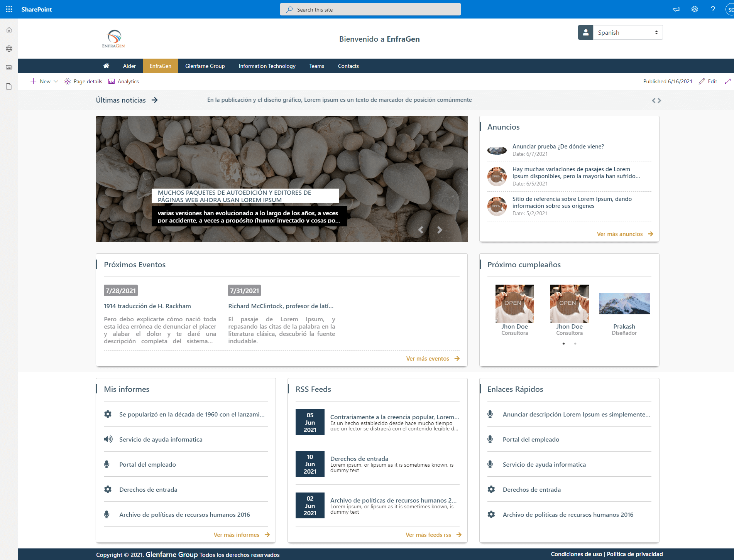
Task: Click gear icon beside Enlaces Rápidos Derechos de entrada
Action: pyautogui.click(x=491, y=489)
